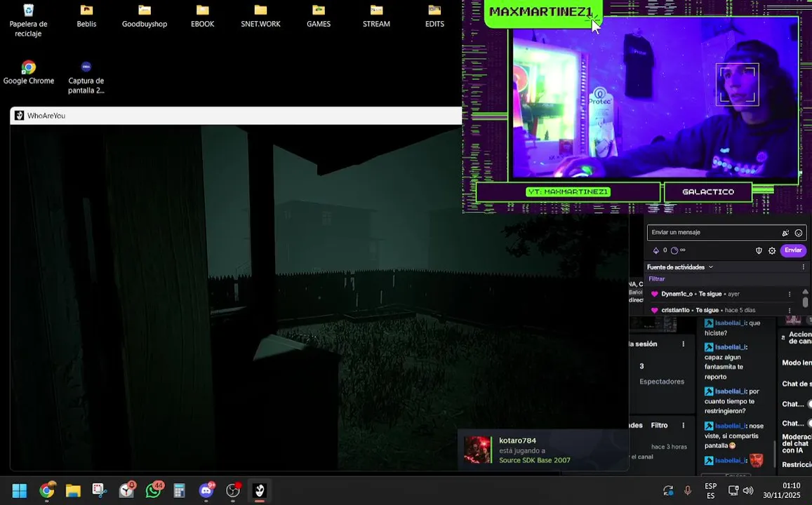Click the Espectadores count label
Screen dimensions: 812x505
(x=661, y=382)
